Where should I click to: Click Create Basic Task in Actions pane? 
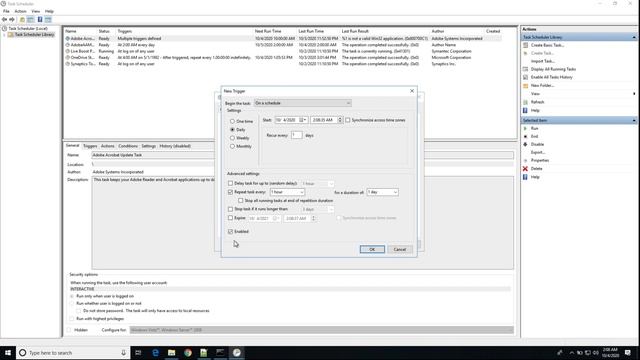[547, 45]
